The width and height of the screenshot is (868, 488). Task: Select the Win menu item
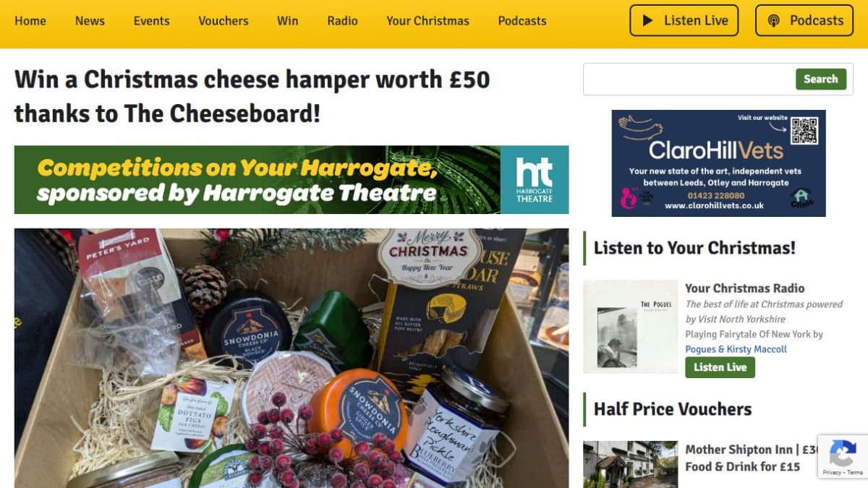(x=288, y=20)
